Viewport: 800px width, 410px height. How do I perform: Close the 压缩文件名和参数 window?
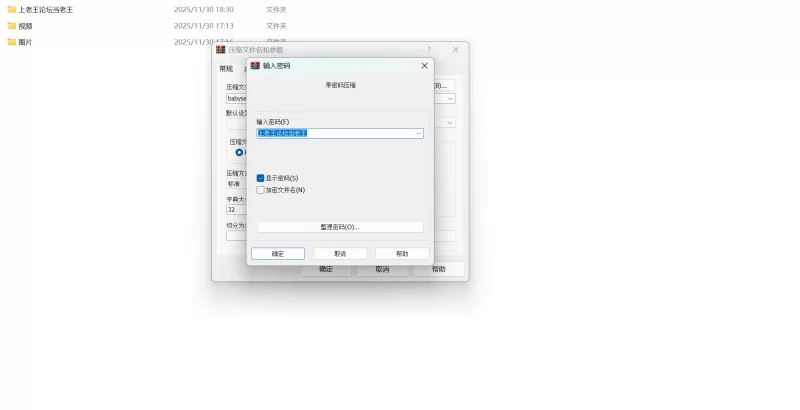[x=456, y=49]
